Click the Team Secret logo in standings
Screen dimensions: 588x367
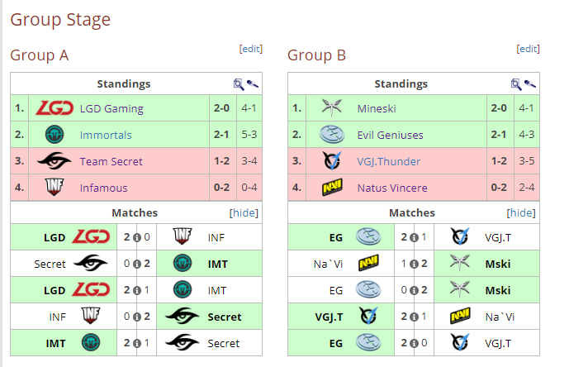point(55,161)
